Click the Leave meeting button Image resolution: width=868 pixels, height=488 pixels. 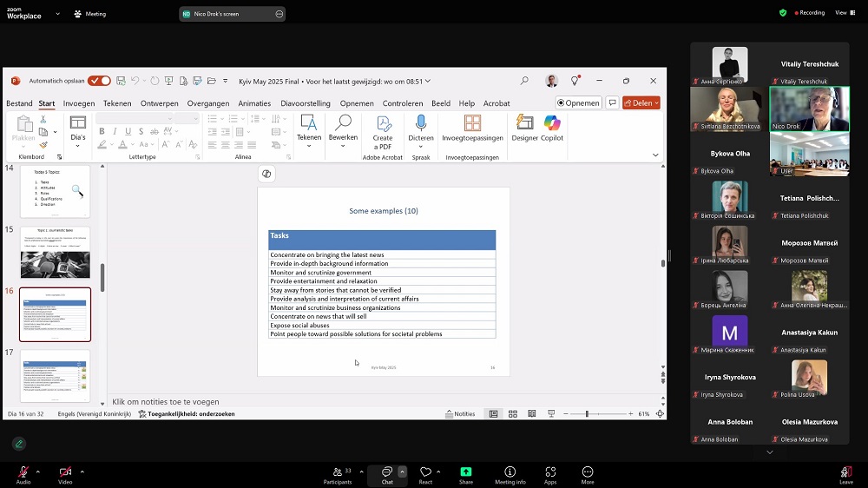[845, 472]
